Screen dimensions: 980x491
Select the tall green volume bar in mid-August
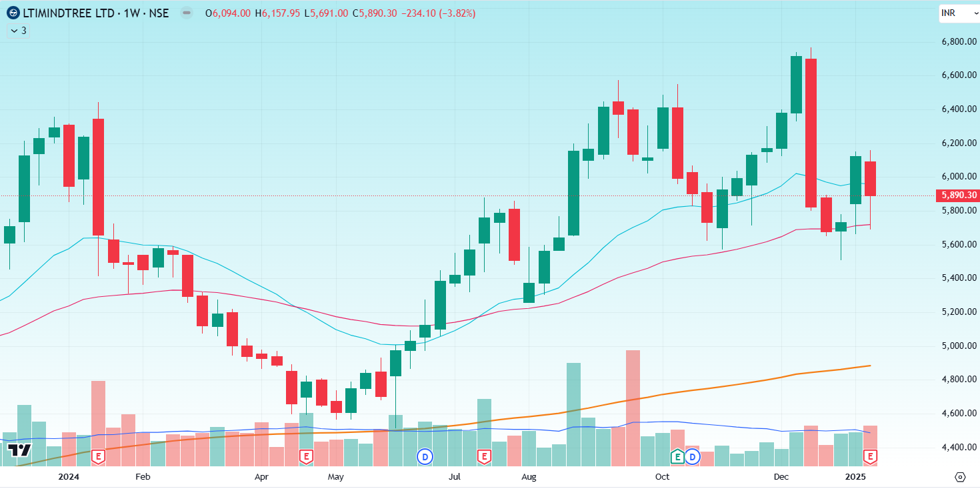tap(573, 414)
